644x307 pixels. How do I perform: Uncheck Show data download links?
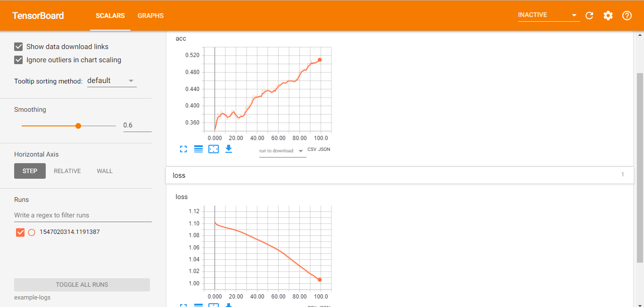click(19, 47)
